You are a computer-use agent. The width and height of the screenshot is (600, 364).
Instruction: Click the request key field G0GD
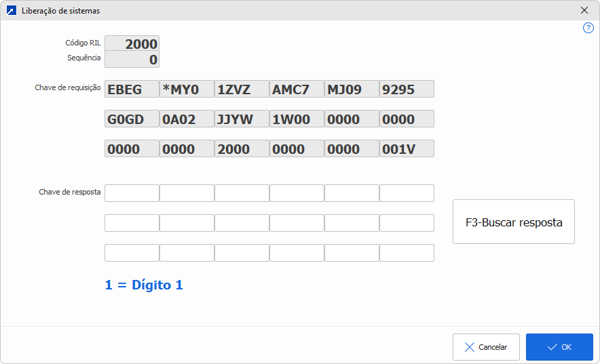[x=132, y=119]
